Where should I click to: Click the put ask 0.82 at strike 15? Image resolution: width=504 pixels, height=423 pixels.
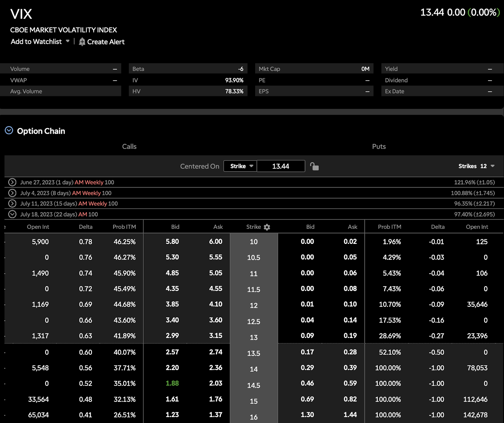pyautogui.click(x=350, y=399)
